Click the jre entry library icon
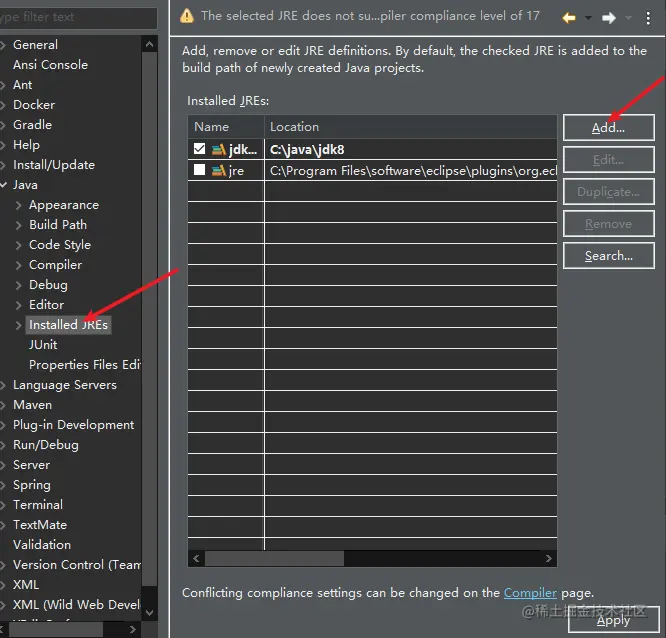This screenshot has width=666, height=638. pyautogui.click(x=218, y=171)
